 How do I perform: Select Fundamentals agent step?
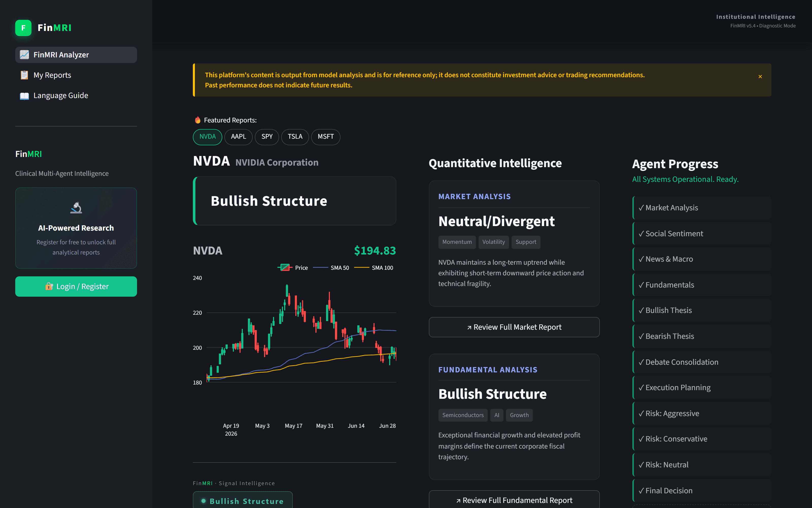(702, 285)
